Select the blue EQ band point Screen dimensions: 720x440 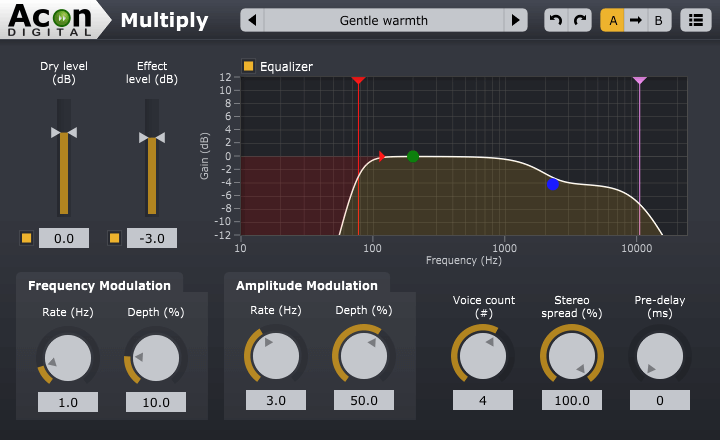(553, 184)
